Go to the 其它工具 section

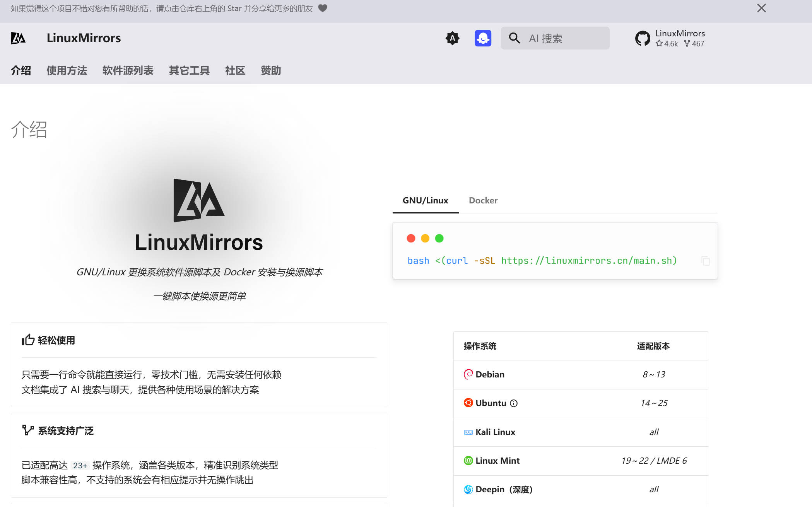pyautogui.click(x=189, y=70)
